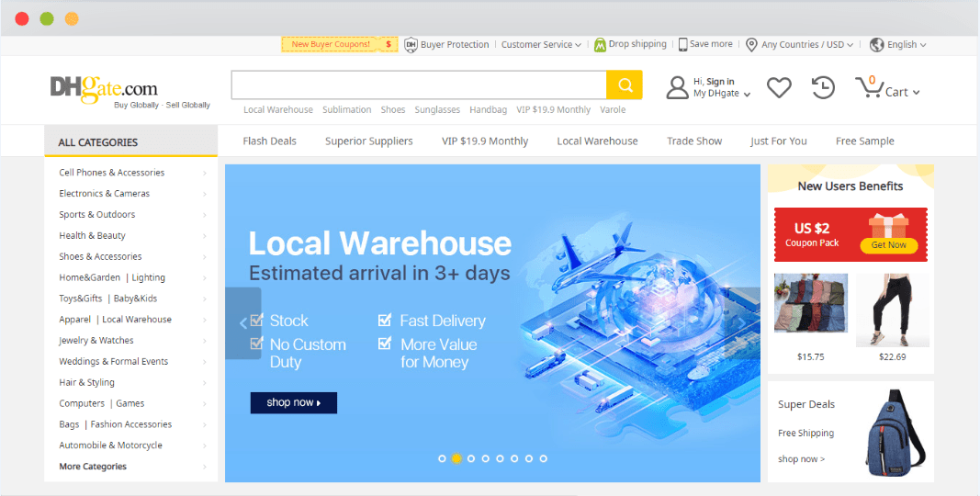Click the Varole search suggestion
Viewport: 980px width, 496px height.
613,110
